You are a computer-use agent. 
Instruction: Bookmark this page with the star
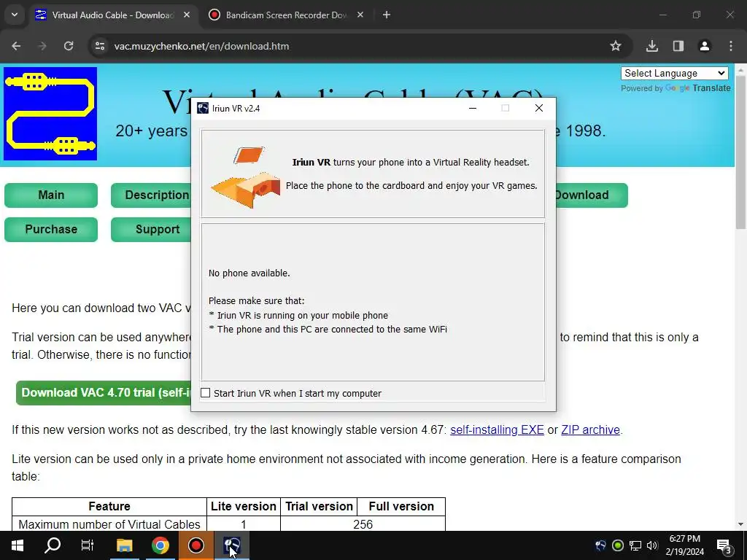coord(616,46)
